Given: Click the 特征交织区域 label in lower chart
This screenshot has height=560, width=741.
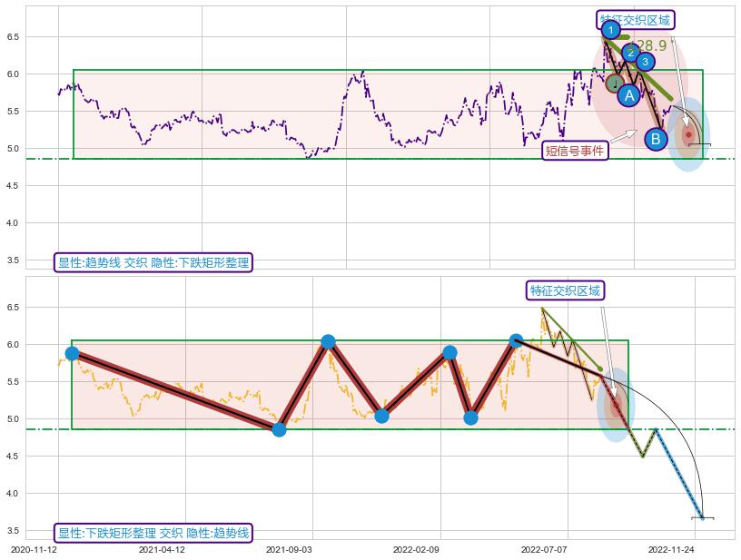Looking at the screenshot, I should coord(566,290).
